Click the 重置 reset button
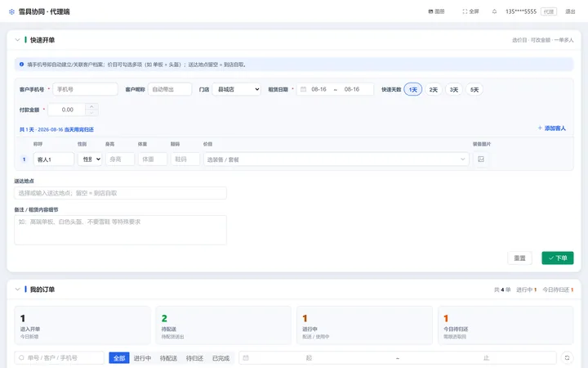 pos(519,258)
